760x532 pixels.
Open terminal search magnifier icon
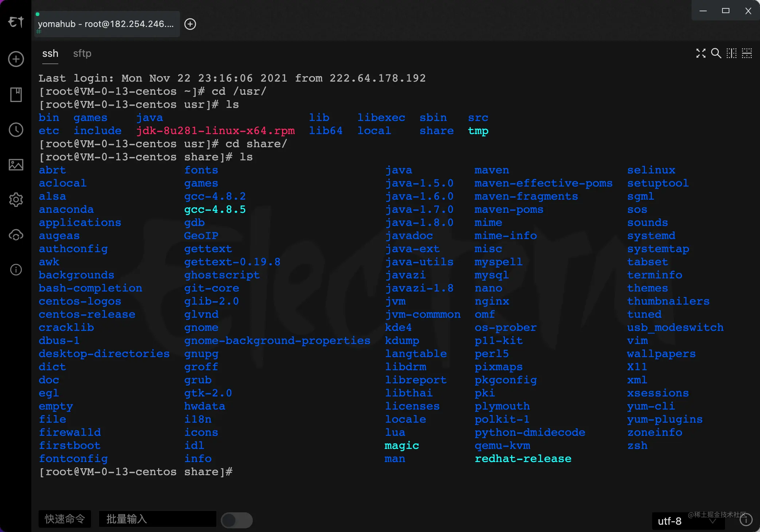pyautogui.click(x=716, y=53)
